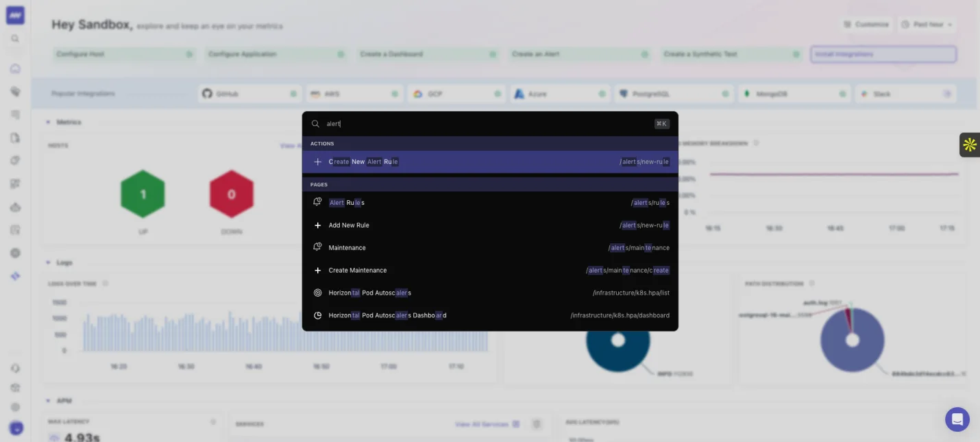The width and height of the screenshot is (980, 442).
Task: Click the search icon in the sidebar
Action: pyautogui.click(x=15, y=39)
